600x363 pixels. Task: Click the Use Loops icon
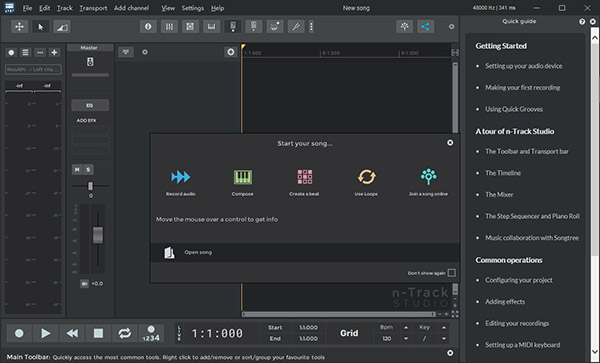point(367,177)
